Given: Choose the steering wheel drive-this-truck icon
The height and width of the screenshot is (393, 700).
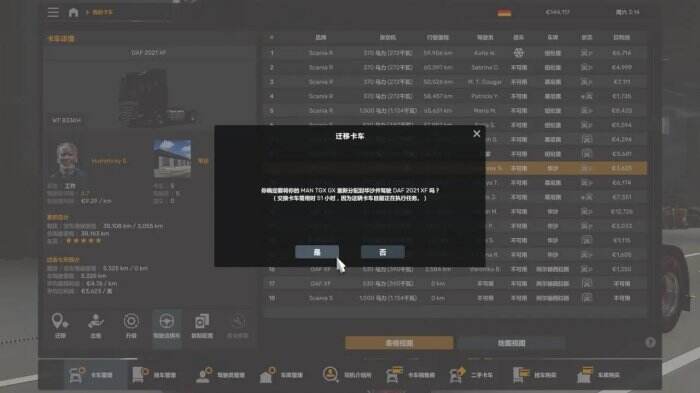Looking at the screenshot, I should pos(167,326).
